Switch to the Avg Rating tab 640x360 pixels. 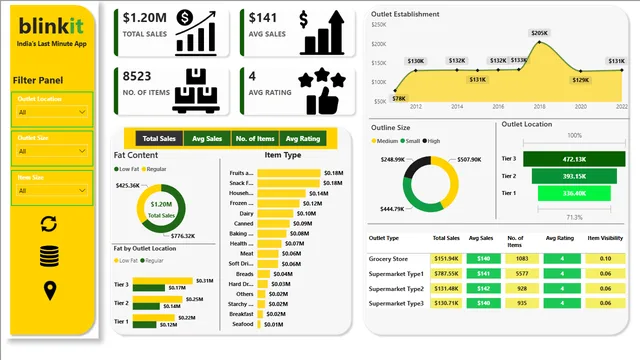coord(303,139)
